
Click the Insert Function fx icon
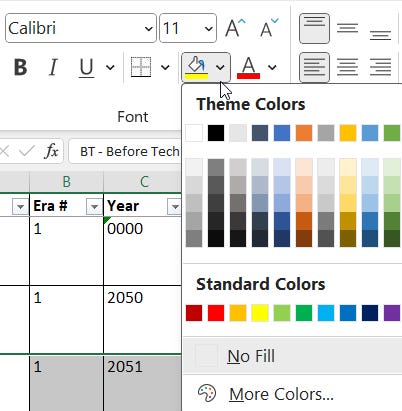click(51, 152)
